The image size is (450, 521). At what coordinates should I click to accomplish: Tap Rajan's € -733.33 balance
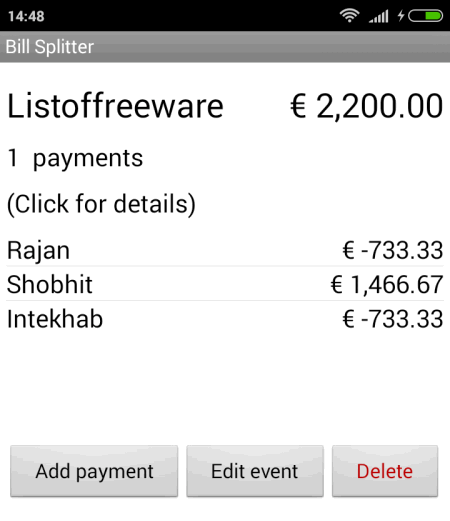[393, 250]
